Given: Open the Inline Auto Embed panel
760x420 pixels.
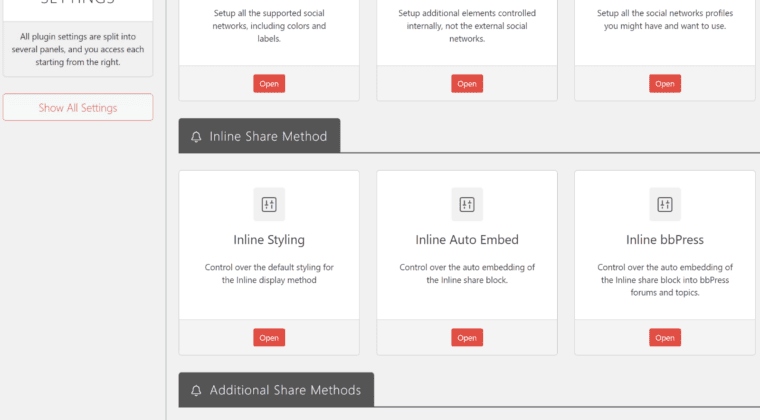Looking at the screenshot, I should click(467, 338).
